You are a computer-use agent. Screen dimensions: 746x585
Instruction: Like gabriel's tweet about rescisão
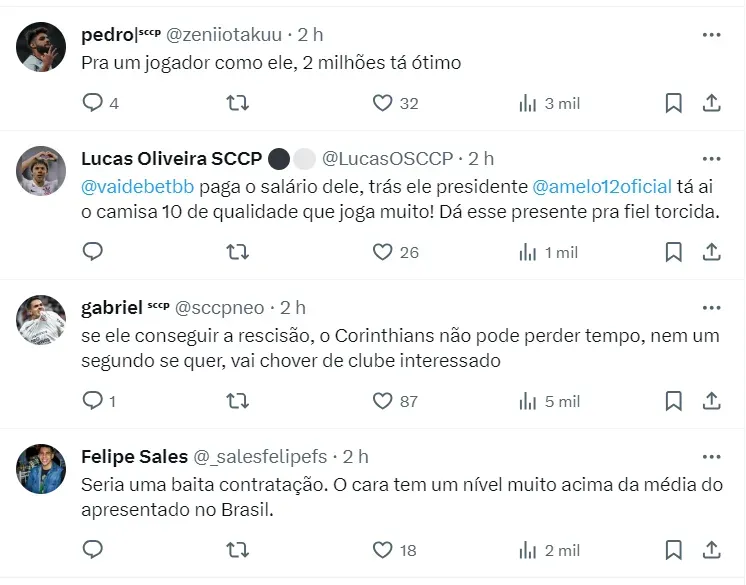383,401
